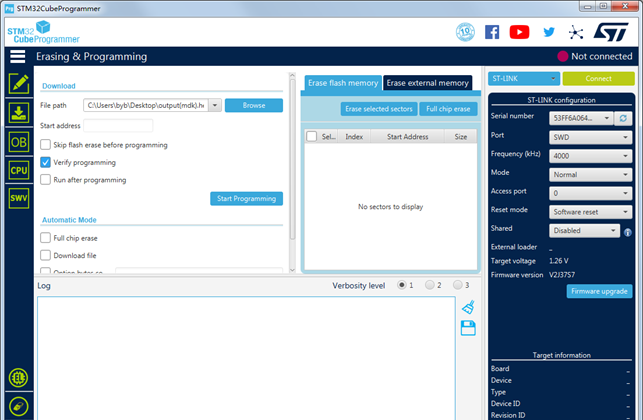This screenshot has height=420, width=643.
Task: Save the log with floppy icon
Action: click(468, 328)
